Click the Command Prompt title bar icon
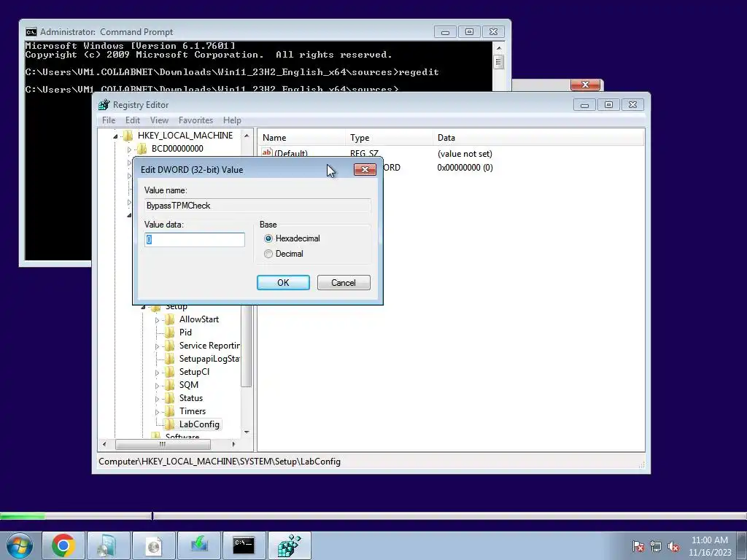Image resolution: width=747 pixels, height=560 pixels. pyautogui.click(x=31, y=32)
